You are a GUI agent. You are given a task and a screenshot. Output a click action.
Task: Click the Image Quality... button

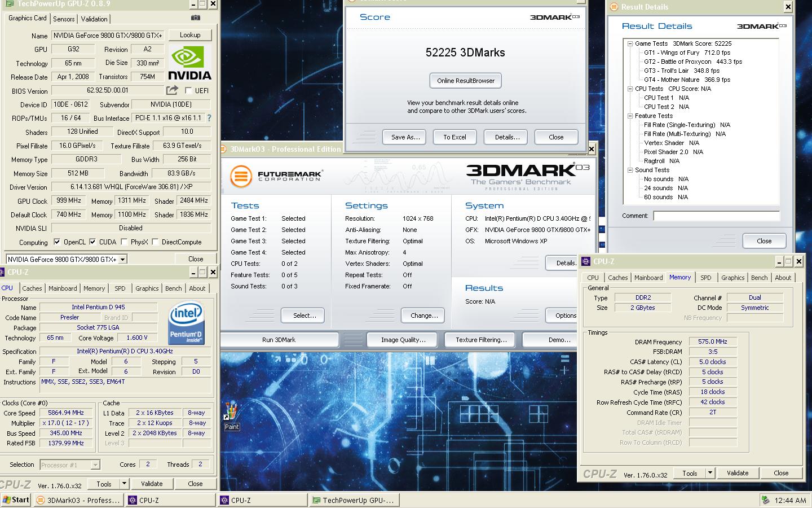pos(403,340)
